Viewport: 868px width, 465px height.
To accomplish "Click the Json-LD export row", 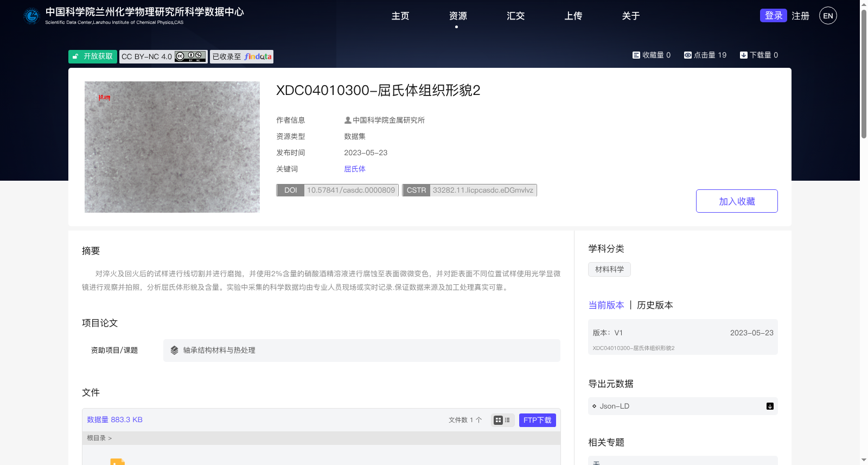I will pyautogui.click(x=683, y=406).
